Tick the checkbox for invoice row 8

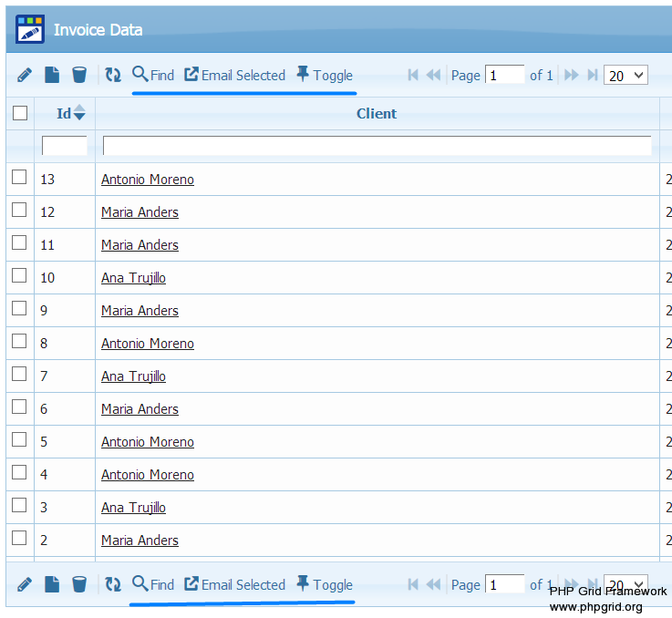(19, 342)
